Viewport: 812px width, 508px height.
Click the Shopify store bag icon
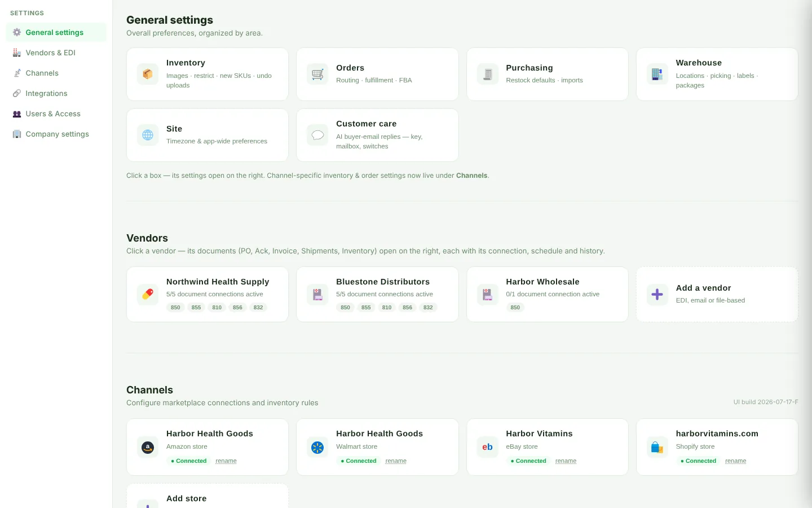click(x=657, y=447)
